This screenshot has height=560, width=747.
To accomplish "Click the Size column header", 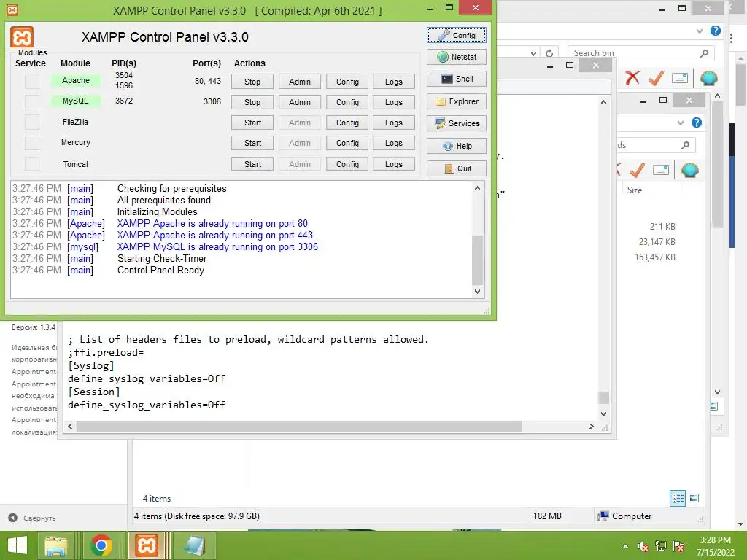I will [x=635, y=190].
